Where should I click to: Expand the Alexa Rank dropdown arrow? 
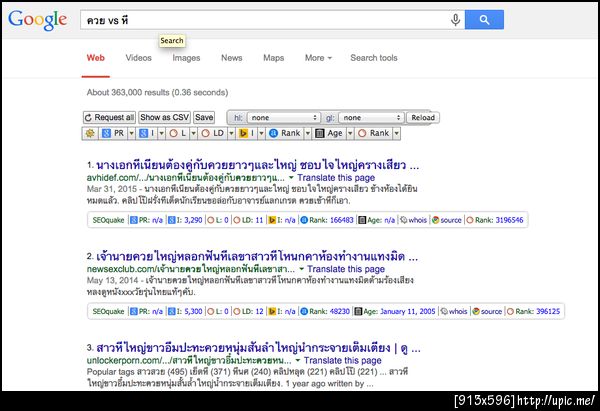click(308, 133)
